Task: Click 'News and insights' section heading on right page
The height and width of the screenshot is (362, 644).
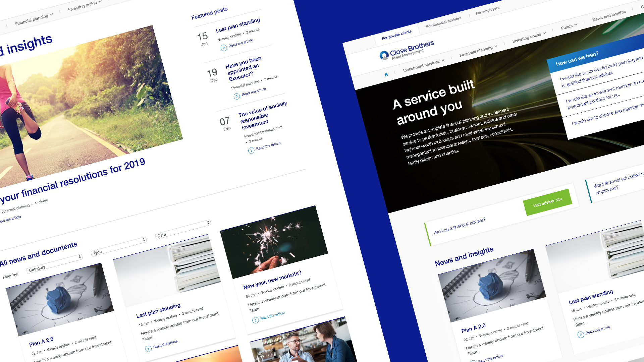Action: pos(464,256)
